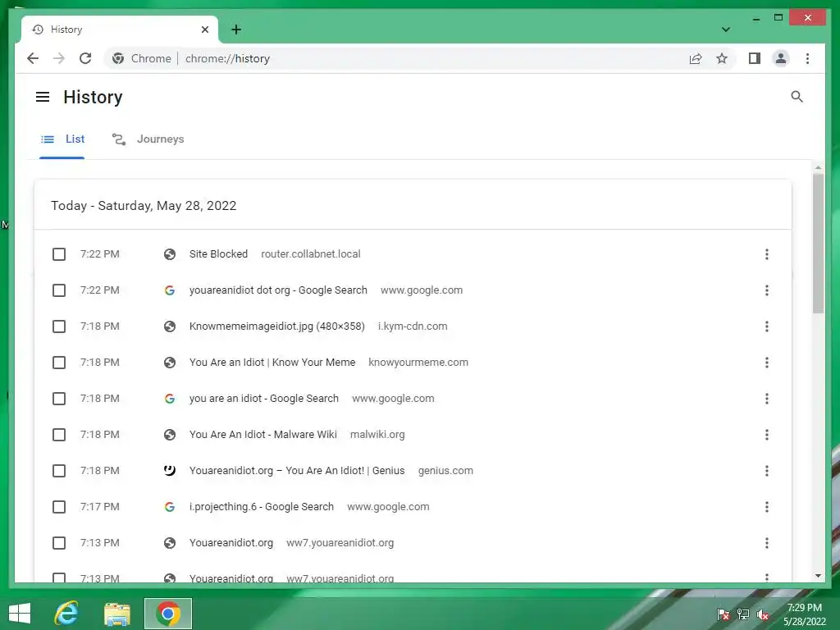Switch to the List tab
Image resolution: width=840 pixels, height=630 pixels.
pyautogui.click(x=62, y=139)
